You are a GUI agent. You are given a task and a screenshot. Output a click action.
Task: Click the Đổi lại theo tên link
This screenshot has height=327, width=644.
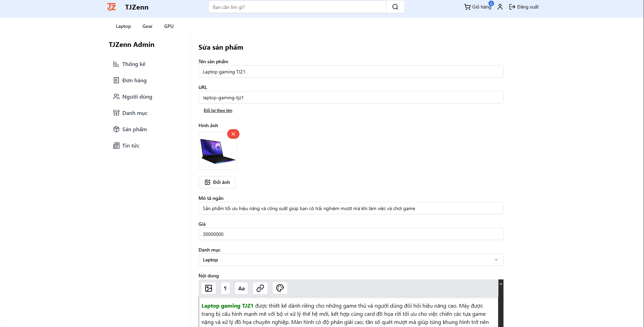pyautogui.click(x=218, y=110)
